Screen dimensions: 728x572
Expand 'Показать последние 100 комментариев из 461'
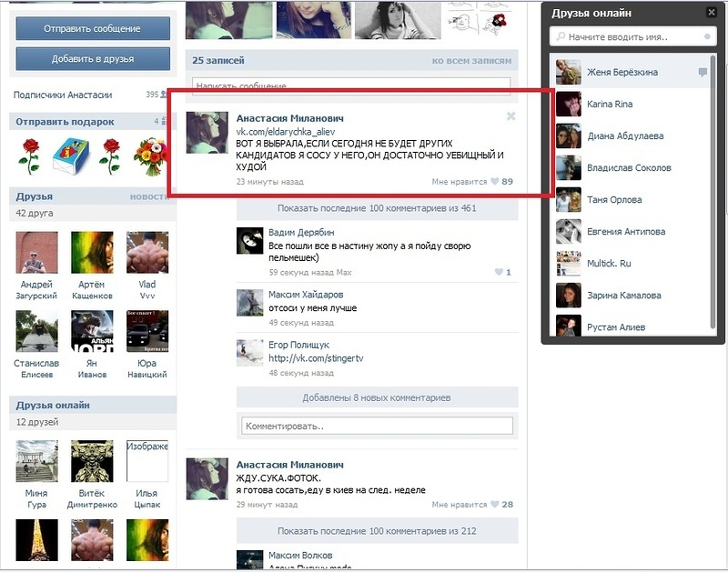coord(377,208)
